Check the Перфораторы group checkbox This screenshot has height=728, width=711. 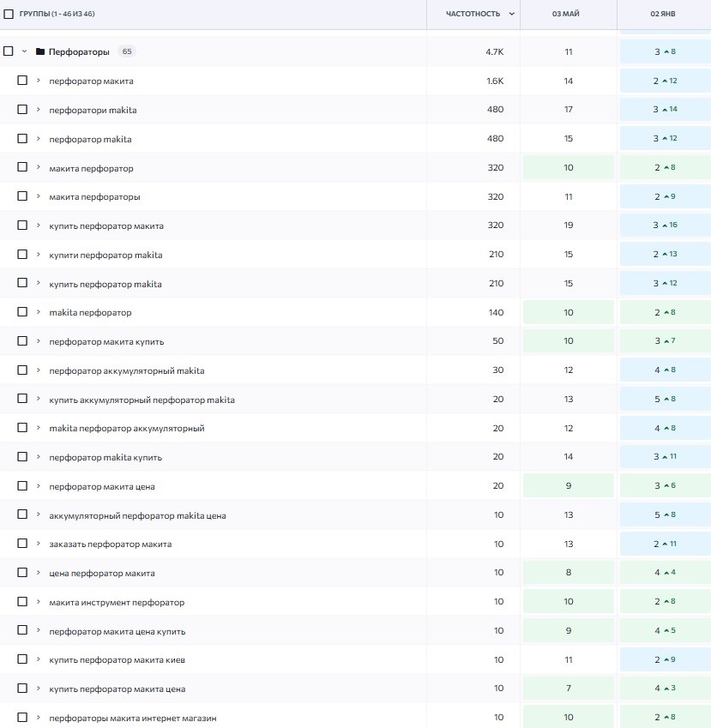[x=9, y=51]
